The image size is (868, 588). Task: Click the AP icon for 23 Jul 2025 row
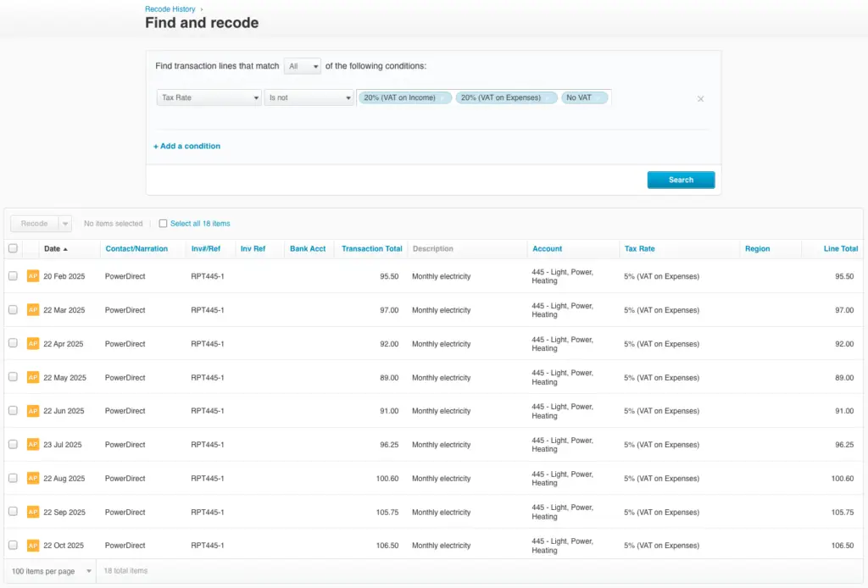tap(33, 445)
